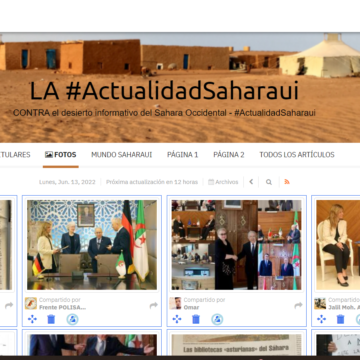Click the CONTRA el desierto informativo subtitle
This screenshot has width=360, height=360.
pos(164,113)
